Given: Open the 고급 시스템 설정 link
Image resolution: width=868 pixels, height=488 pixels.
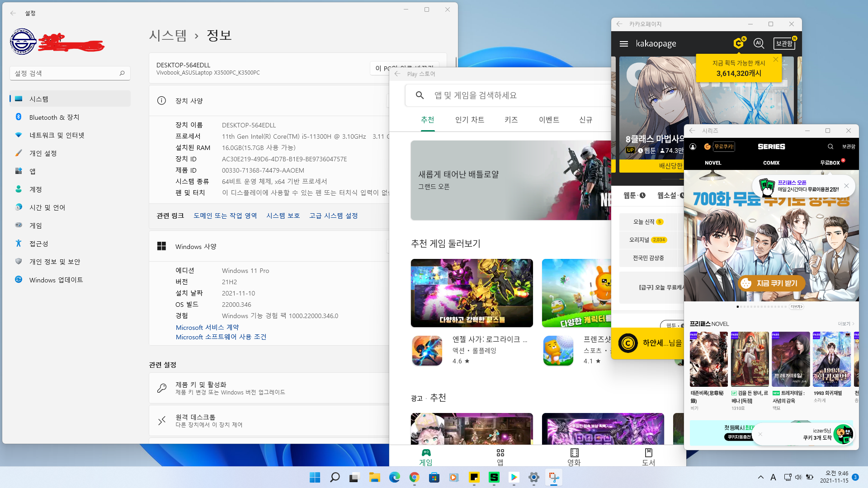Looking at the screenshot, I should (334, 216).
